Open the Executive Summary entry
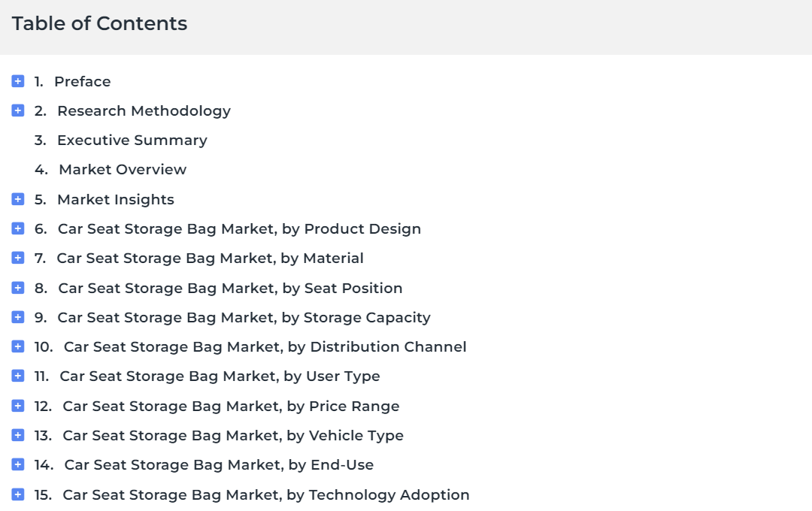This screenshot has width=812, height=511. click(132, 141)
